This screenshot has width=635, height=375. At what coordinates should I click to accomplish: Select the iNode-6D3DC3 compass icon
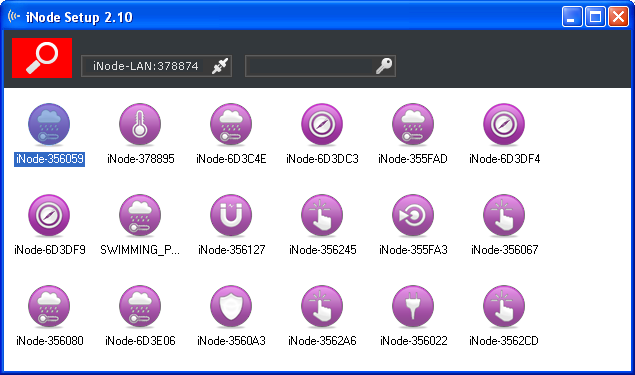coord(322,125)
